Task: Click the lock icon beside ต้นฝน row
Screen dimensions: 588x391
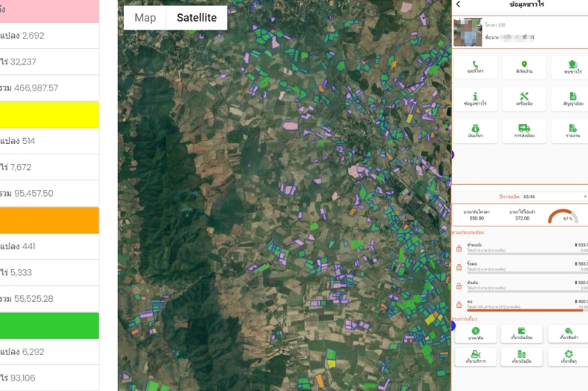Action: (459, 286)
